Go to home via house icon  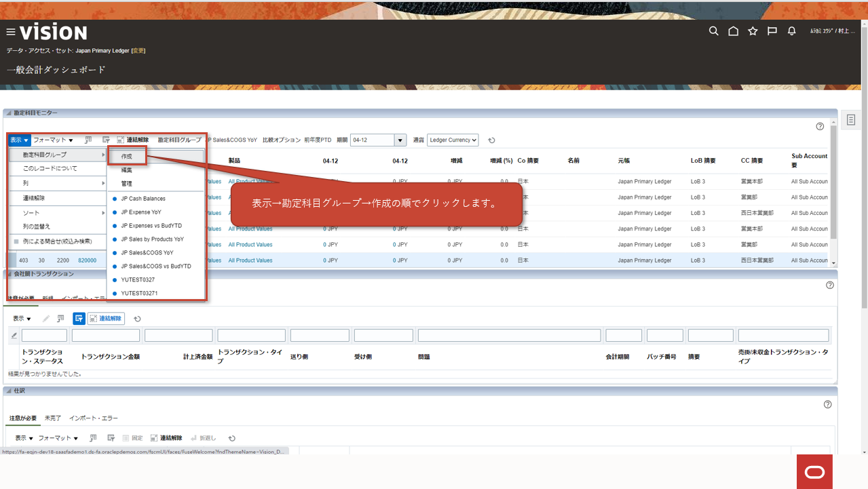click(733, 31)
